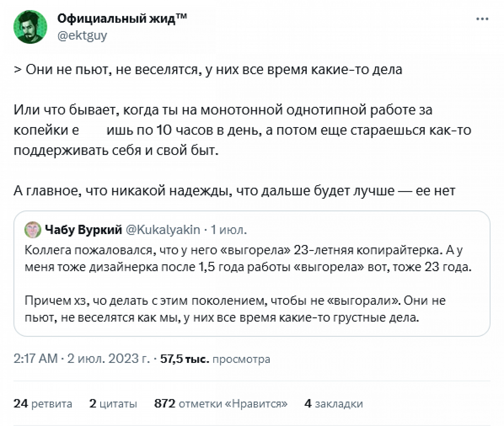
Task: Click quoted paragraph starting "Причем хз"
Action: 235,309
